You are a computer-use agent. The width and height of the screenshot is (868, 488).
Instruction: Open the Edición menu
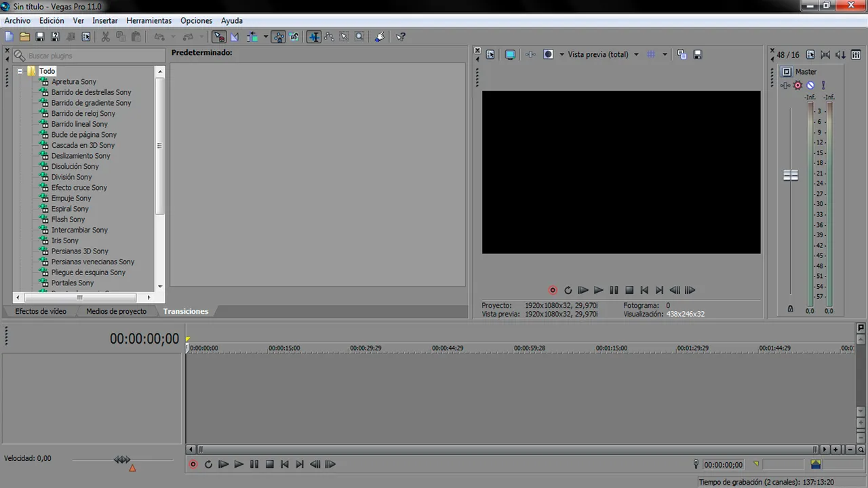(x=52, y=21)
